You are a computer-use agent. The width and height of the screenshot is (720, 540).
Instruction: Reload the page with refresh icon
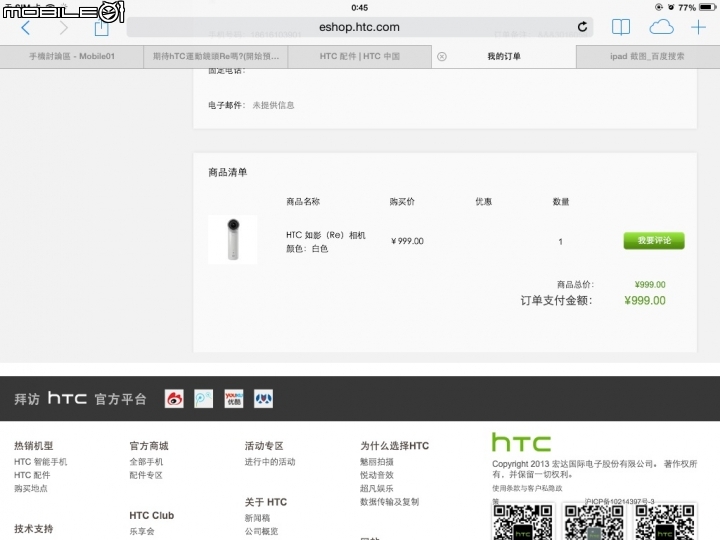pos(582,27)
